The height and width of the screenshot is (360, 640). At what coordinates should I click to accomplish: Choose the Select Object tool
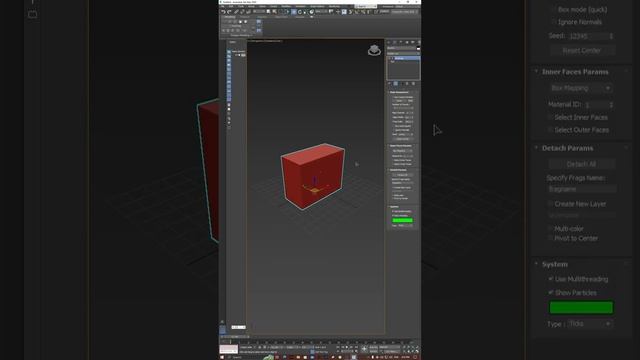268,12
